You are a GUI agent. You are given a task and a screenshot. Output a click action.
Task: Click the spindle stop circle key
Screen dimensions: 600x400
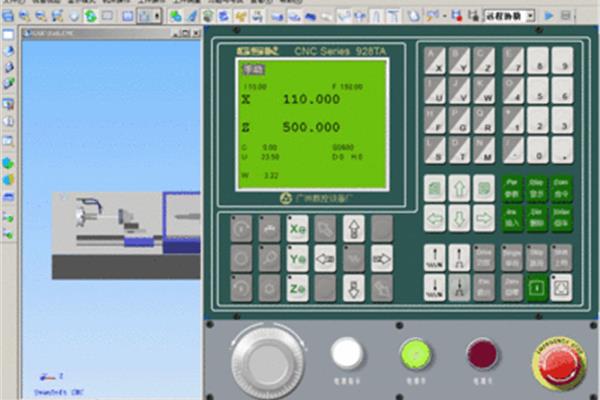(x=241, y=258)
